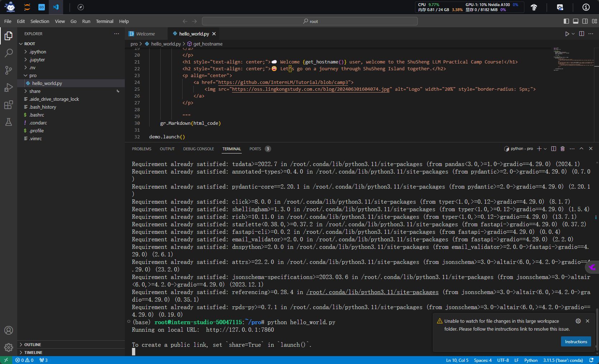Open the Selection menu
Viewport: 599px width, 364px height.
click(40, 21)
